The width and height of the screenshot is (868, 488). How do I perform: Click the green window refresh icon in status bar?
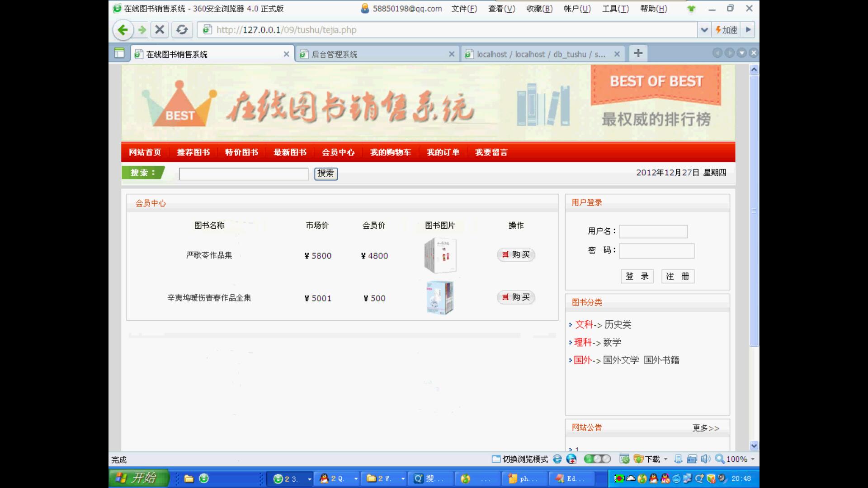click(x=624, y=459)
